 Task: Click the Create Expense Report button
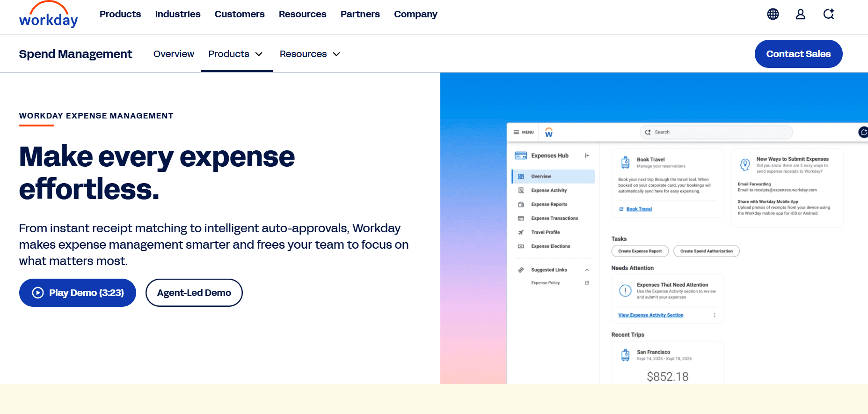pos(640,251)
